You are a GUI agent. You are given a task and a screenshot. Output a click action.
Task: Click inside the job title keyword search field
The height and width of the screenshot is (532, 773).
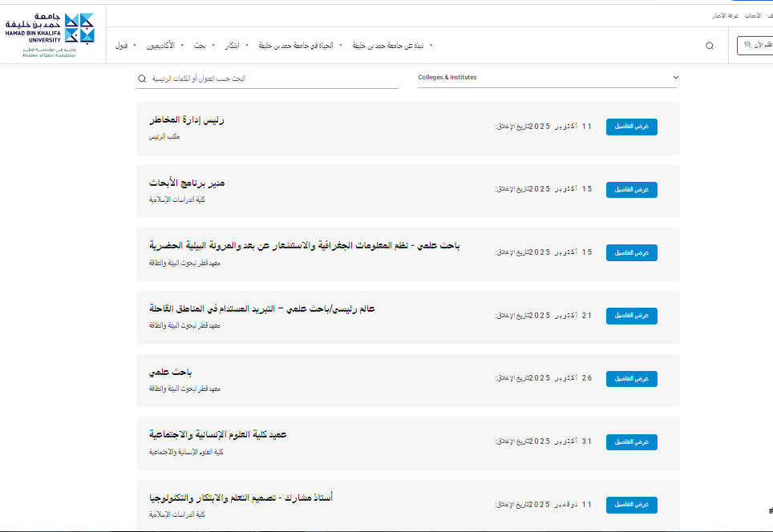point(273,79)
